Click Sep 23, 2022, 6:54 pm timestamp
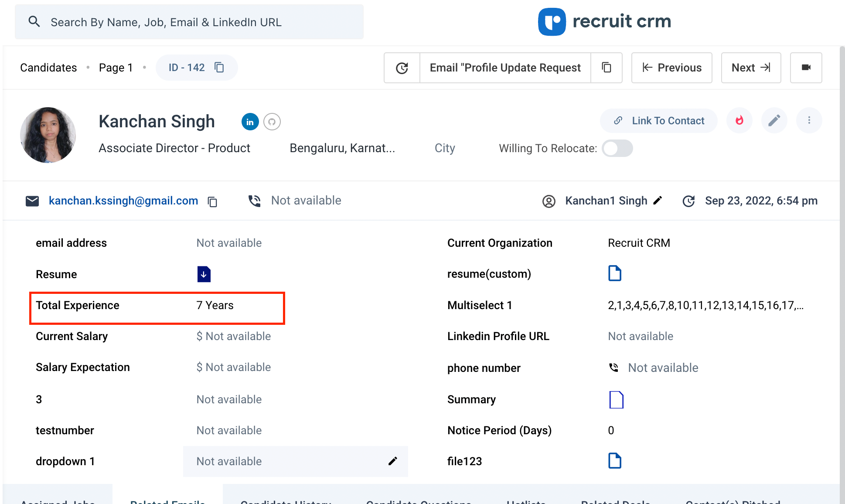Screen dimensions: 845x504 pos(761,201)
